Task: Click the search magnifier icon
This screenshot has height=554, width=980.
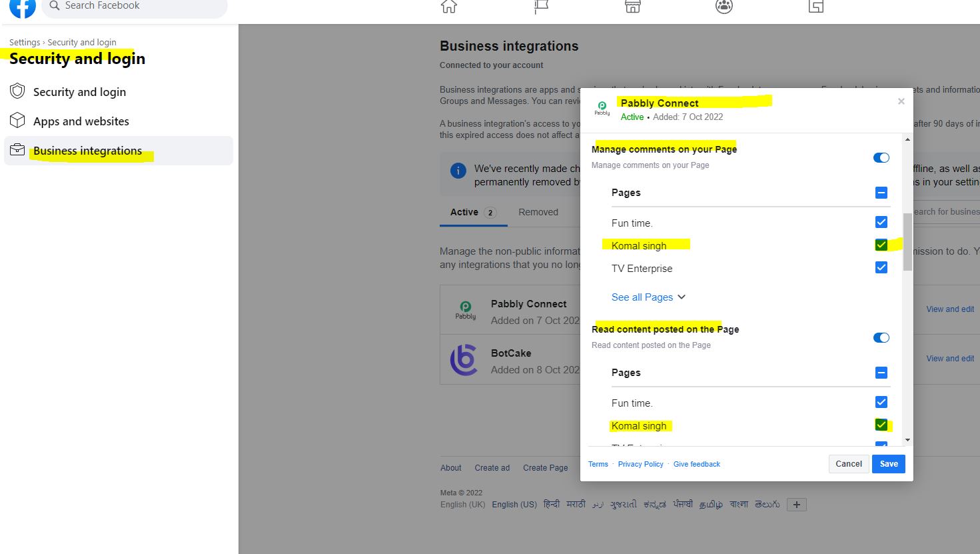Action: click(x=55, y=5)
